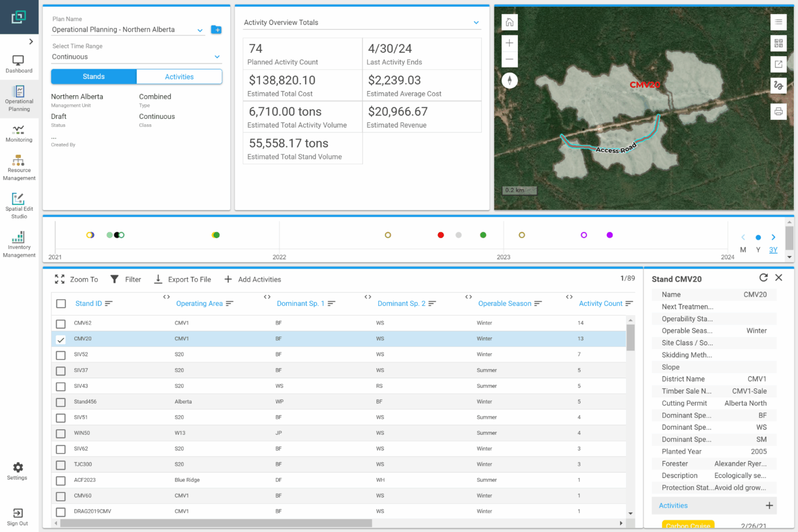Open Spatial Edit Studio
Screen dimensions: 798x532
click(x=19, y=204)
